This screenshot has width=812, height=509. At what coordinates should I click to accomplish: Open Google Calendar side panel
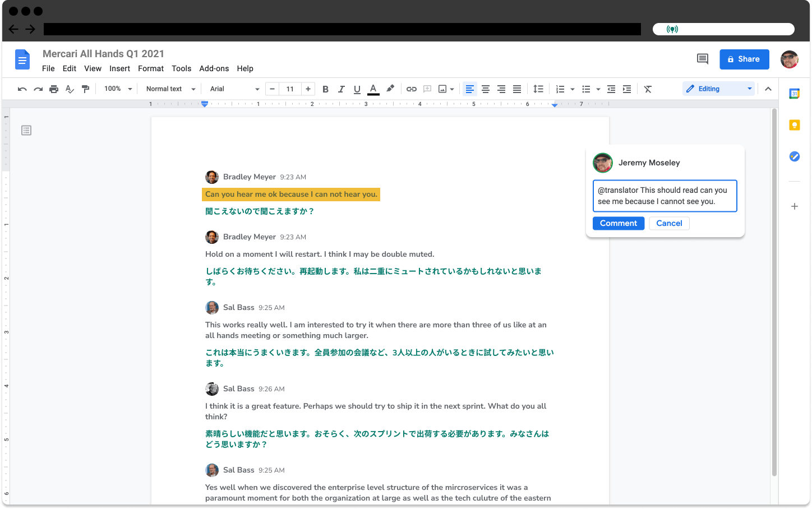794,94
